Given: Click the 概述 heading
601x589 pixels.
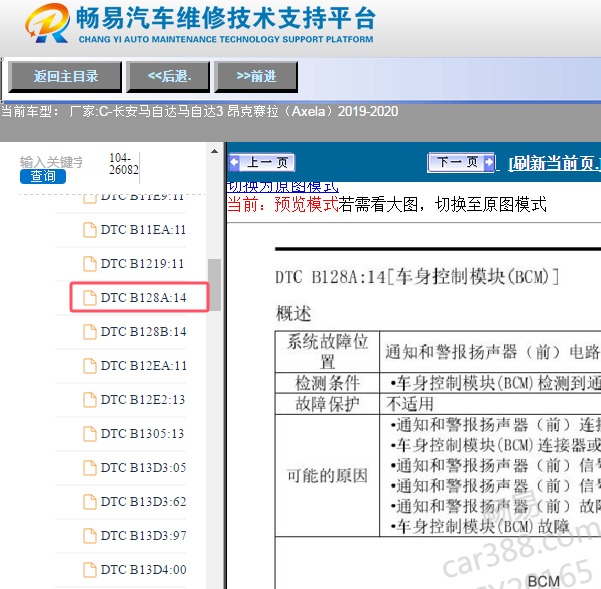Looking at the screenshot, I should coord(293,313).
